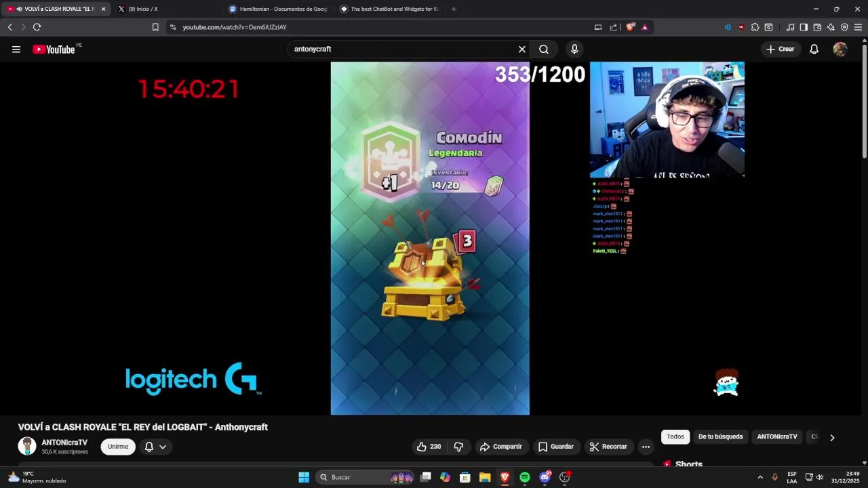The height and width of the screenshot is (488, 868).
Task: Open File Explorer from the taskbar
Action: click(485, 477)
